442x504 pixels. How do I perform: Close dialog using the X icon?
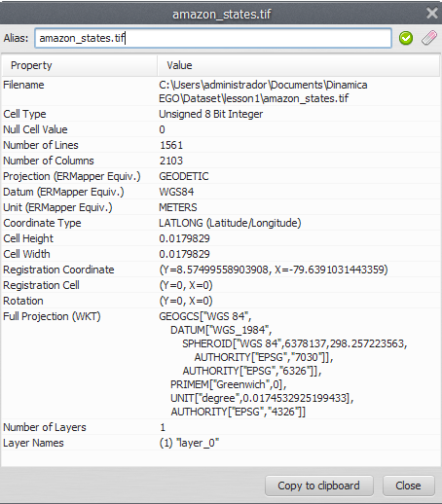(x=431, y=14)
